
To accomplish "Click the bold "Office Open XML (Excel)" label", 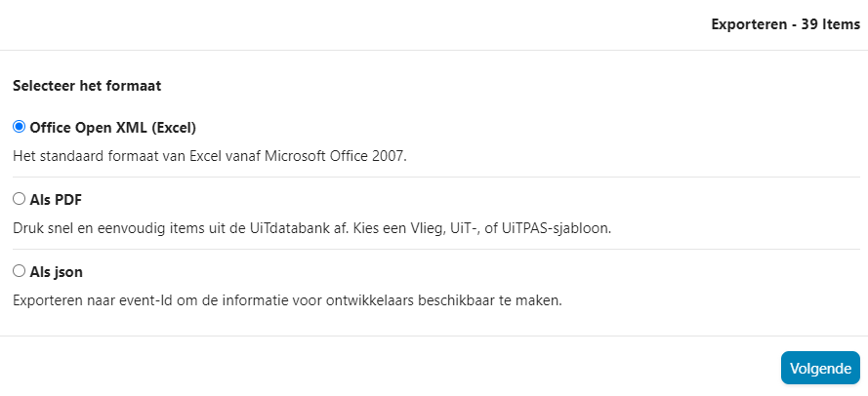I will click(x=113, y=127).
